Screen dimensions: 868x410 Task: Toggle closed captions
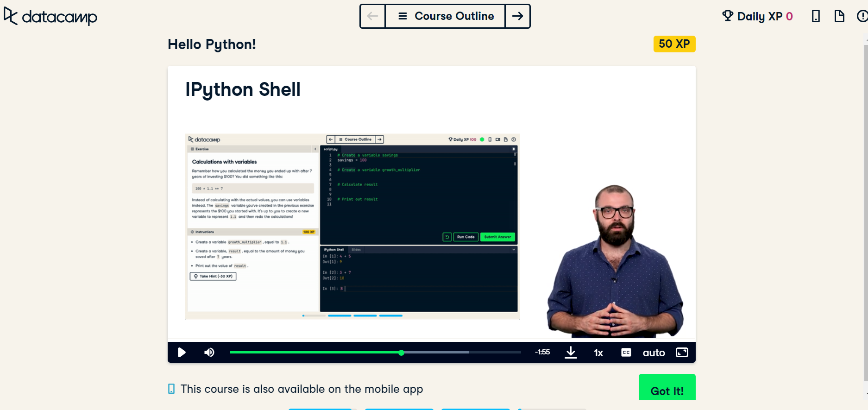[626, 353]
